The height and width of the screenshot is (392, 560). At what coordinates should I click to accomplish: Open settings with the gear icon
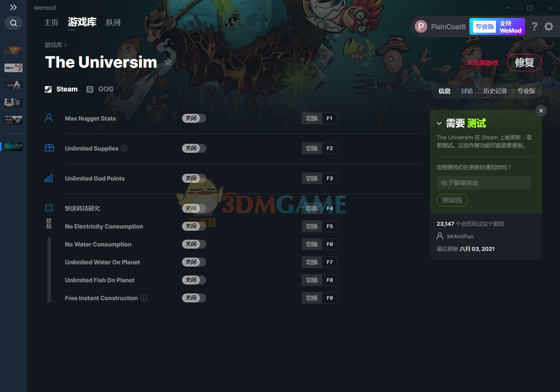549,26
